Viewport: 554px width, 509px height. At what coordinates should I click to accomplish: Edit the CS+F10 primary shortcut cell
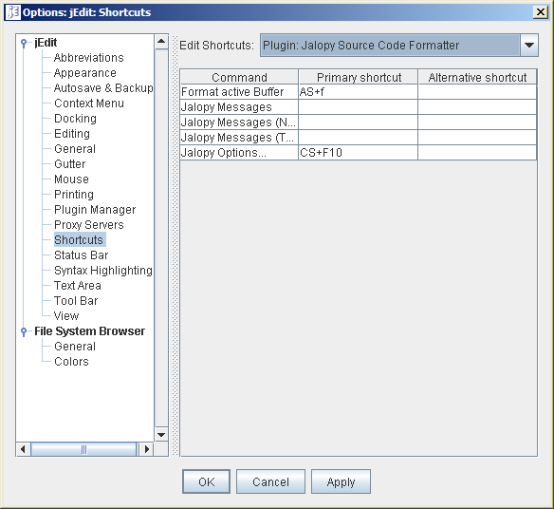pos(358,153)
